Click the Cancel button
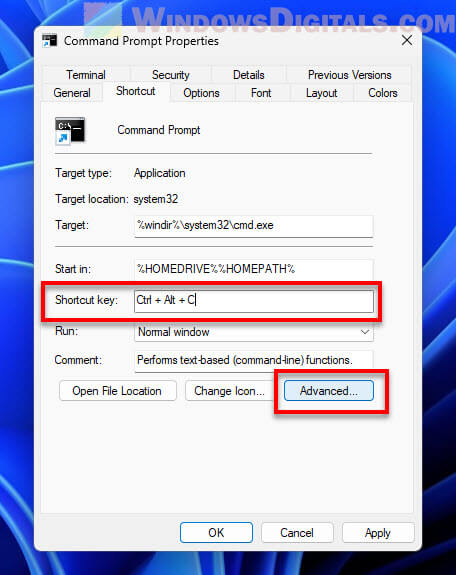This screenshot has height=575, width=456. tap(297, 532)
